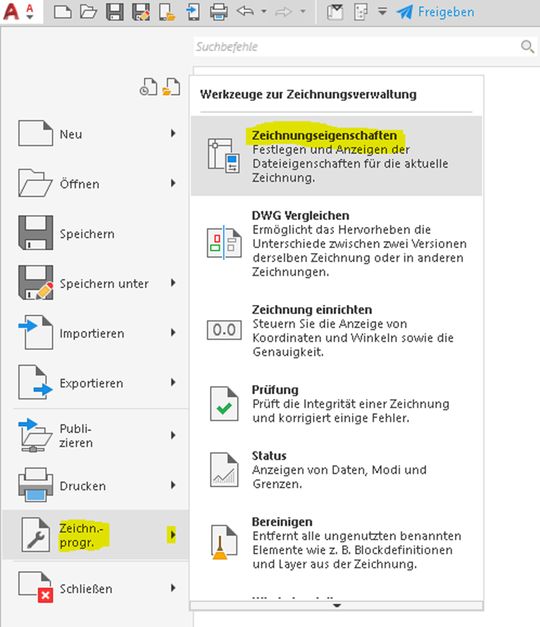Screen dimensions: 540x627
Task: Show open documents icon above menu list
Action: [x=171, y=87]
